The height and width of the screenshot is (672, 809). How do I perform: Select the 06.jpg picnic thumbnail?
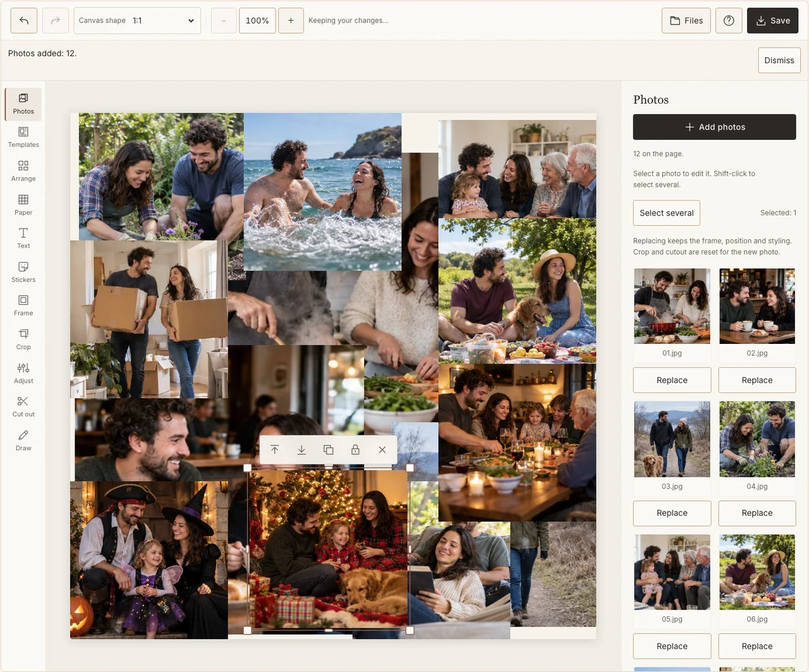tap(757, 572)
